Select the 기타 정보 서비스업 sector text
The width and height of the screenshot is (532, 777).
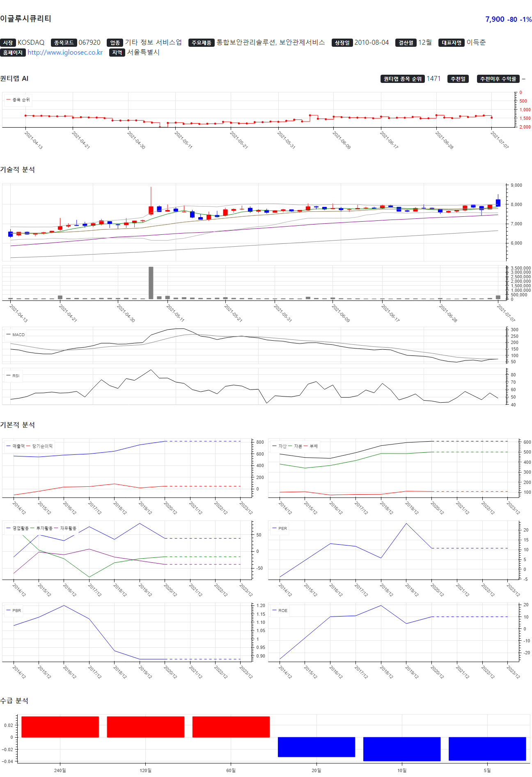(x=153, y=42)
